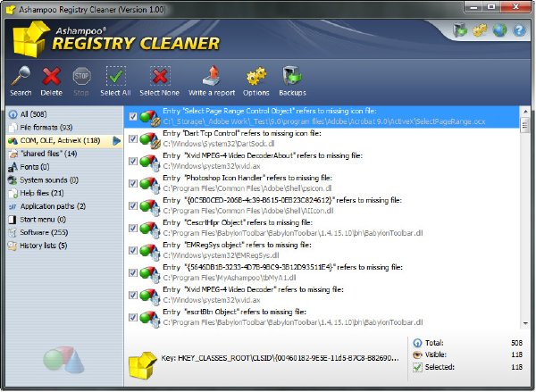Click the green checkmark icon beside Selected

pyautogui.click(x=417, y=367)
